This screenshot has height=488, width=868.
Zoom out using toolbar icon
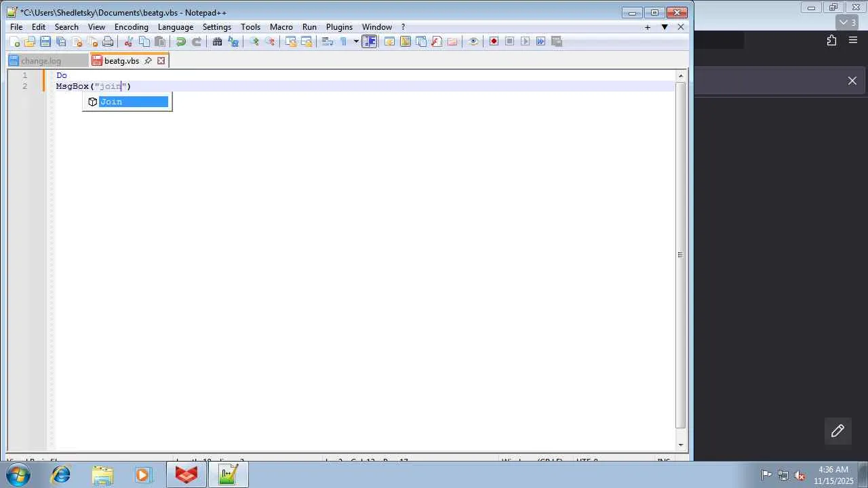click(269, 41)
